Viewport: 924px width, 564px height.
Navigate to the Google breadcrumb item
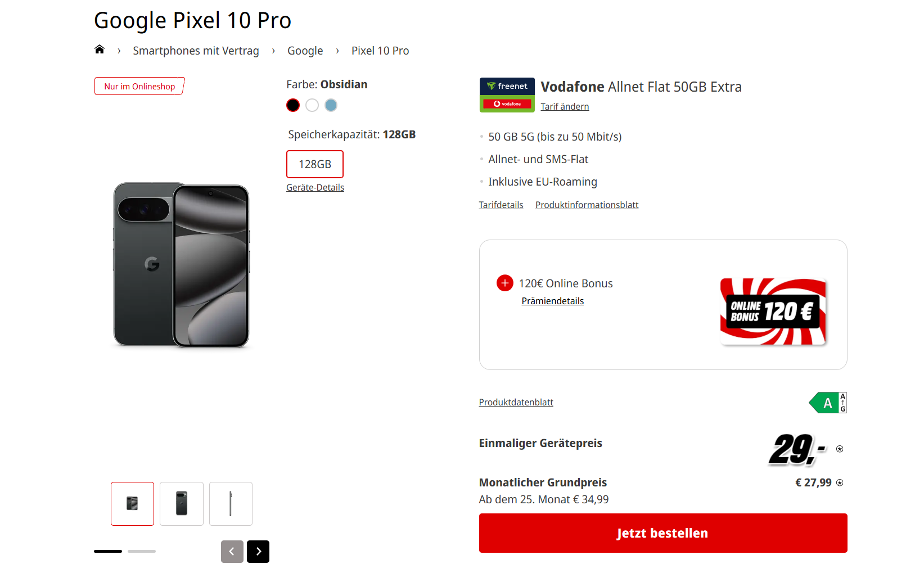click(305, 51)
